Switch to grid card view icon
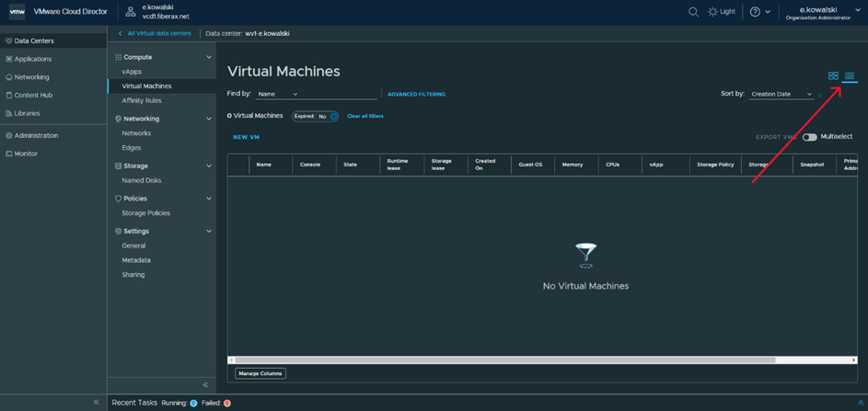 click(x=833, y=76)
